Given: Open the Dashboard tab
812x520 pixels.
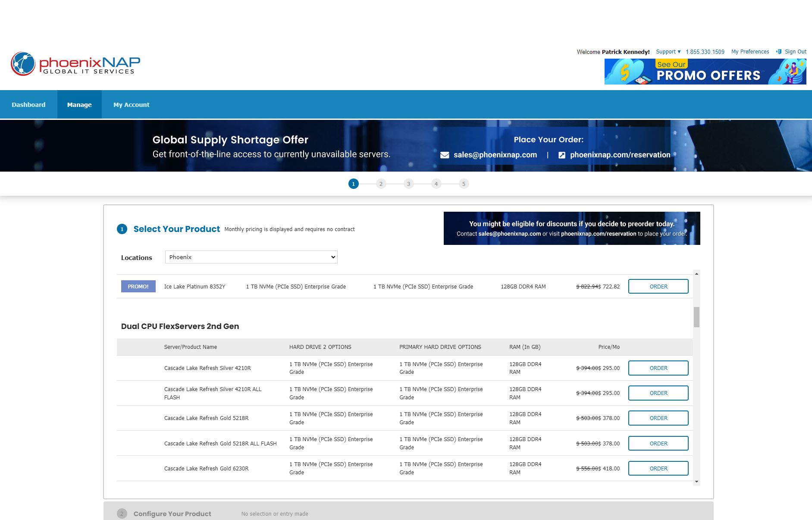Looking at the screenshot, I should point(28,105).
